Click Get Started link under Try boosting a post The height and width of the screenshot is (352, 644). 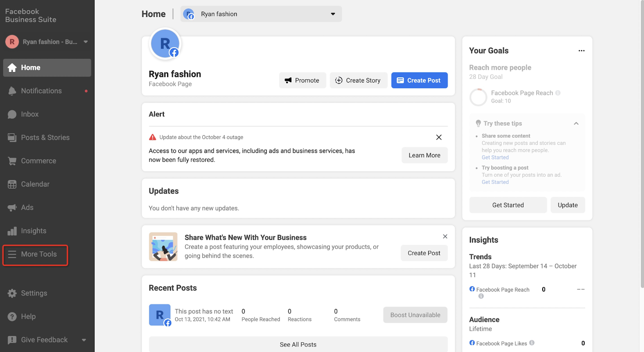click(x=495, y=182)
